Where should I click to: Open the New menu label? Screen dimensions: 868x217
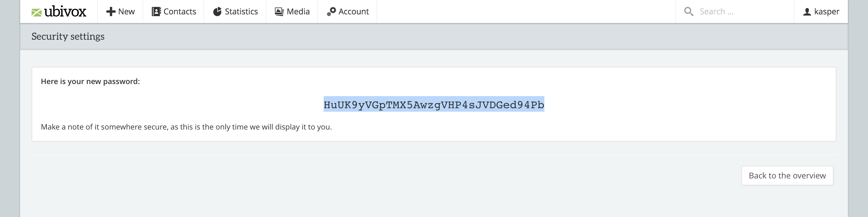(x=126, y=12)
